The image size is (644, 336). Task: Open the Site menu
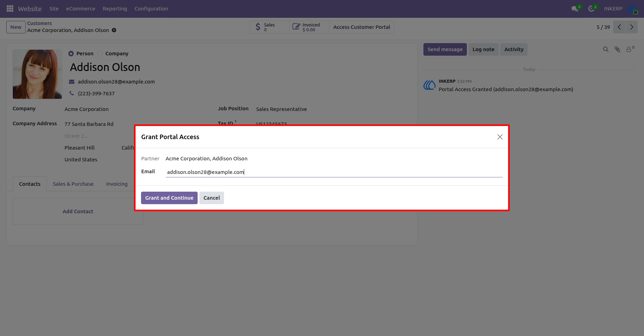tap(54, 9)
